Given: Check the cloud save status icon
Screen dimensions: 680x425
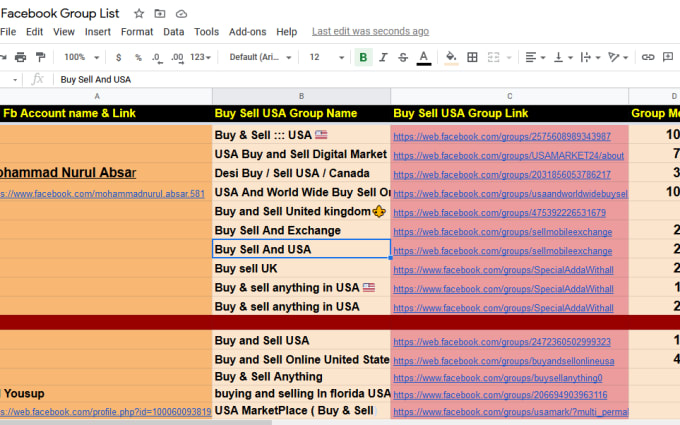Looking at the screenshot, I should 181,14.
